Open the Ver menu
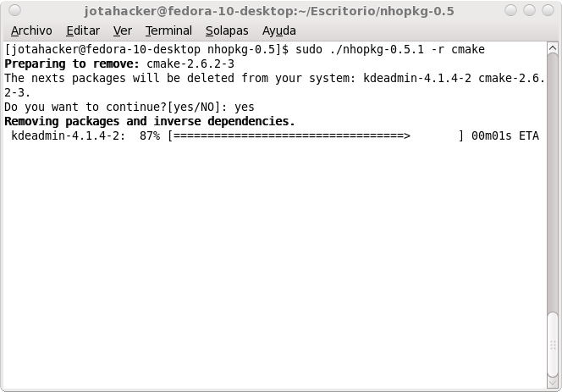The height and width of the screenshot is (392, 562). pyautogui.click(x=122, y=30)
